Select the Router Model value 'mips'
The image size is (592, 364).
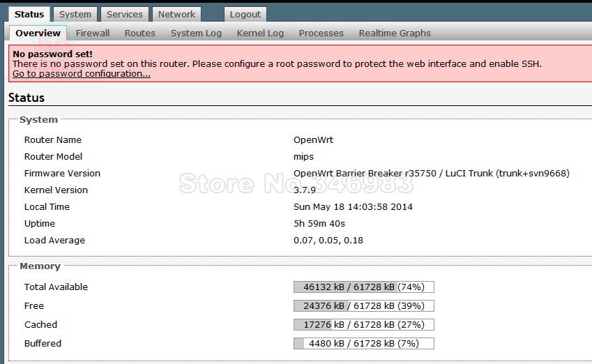[303, 157]
